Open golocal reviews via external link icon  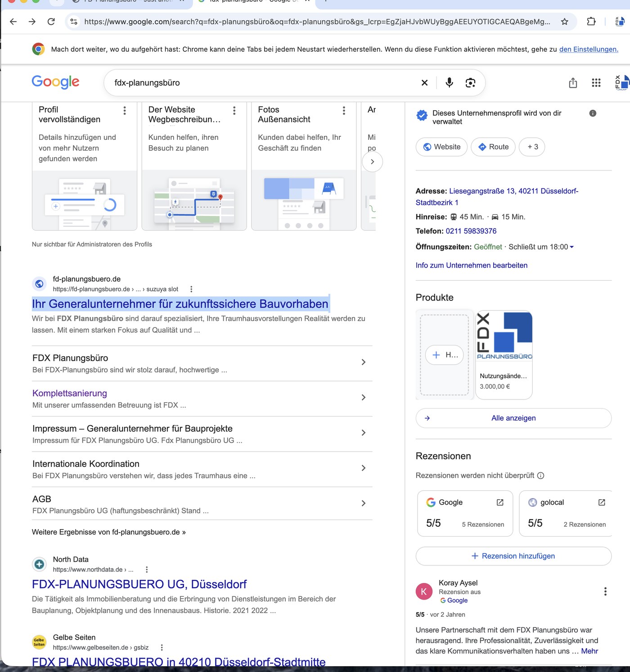(x=602, y=502)
